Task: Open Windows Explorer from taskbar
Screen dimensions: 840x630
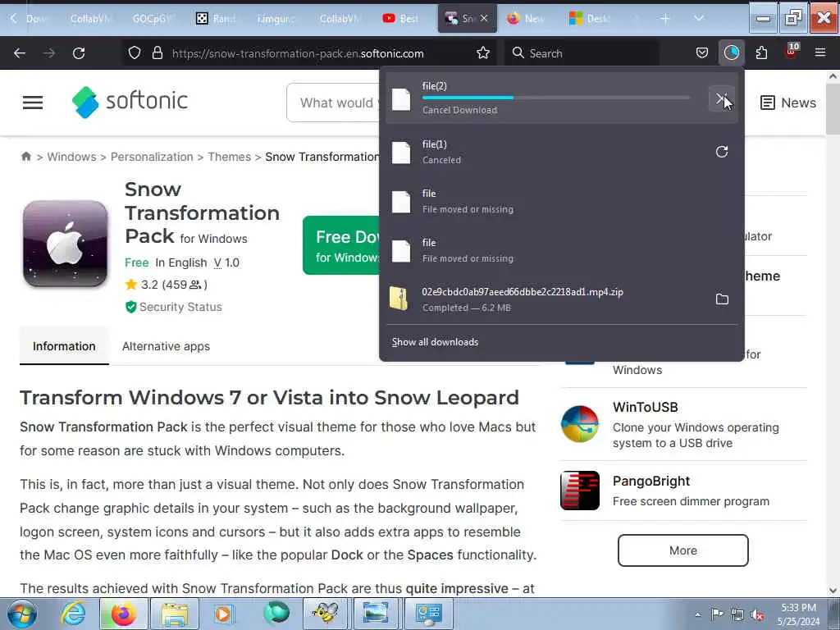Action: (x=175, y=614)
